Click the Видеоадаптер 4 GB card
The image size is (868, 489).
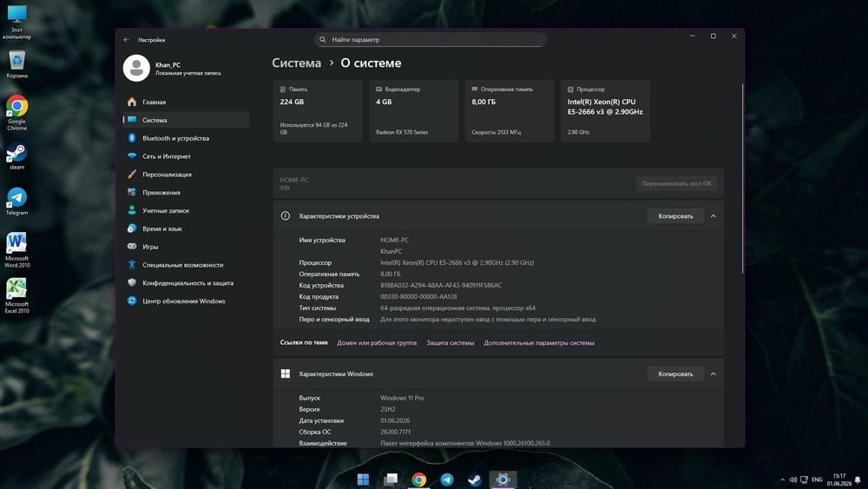point(413,111)
